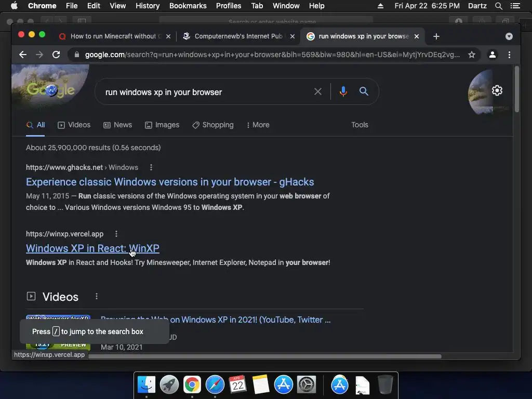Open Notes from the Dock
The width and height of the screenshot is (532, 399).
click(261, 385)
